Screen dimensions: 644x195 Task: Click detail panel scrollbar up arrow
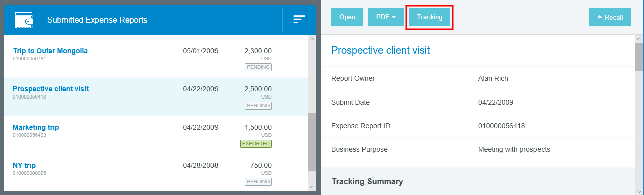coord(639,39)
